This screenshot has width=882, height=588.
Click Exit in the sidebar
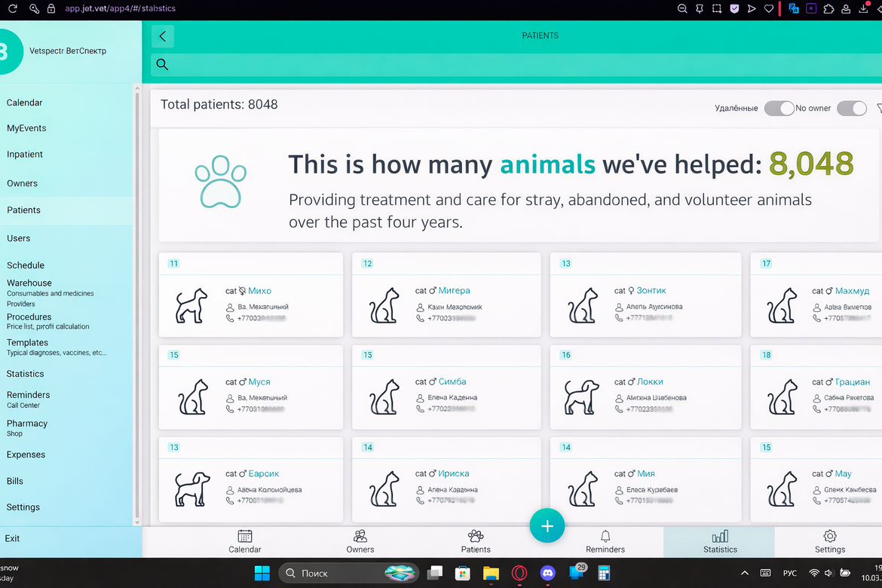click(13, 538)
